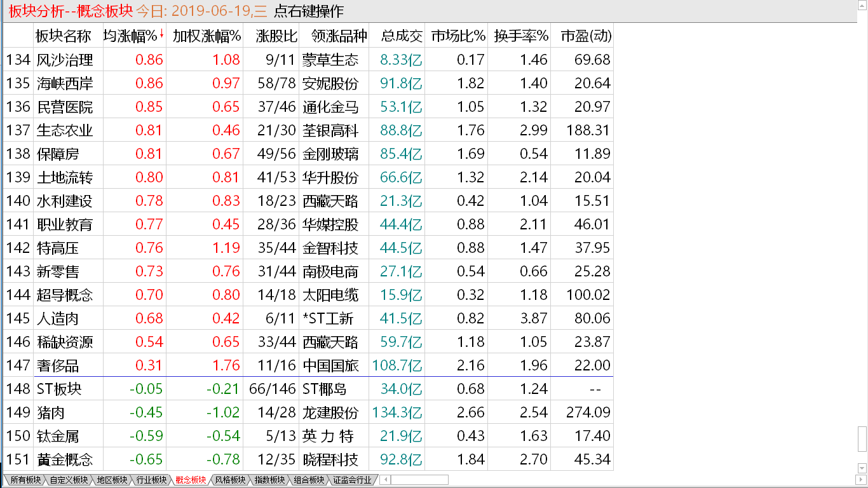Click the 108.7亿 turnover value
The image size is (868, 488).
click(397, 365)
